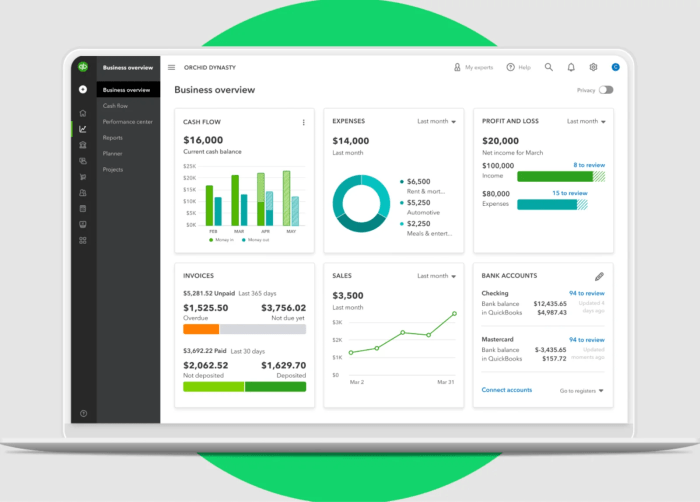
Task: Click the 15 to review expenses link
Action: tap(570, 193)
